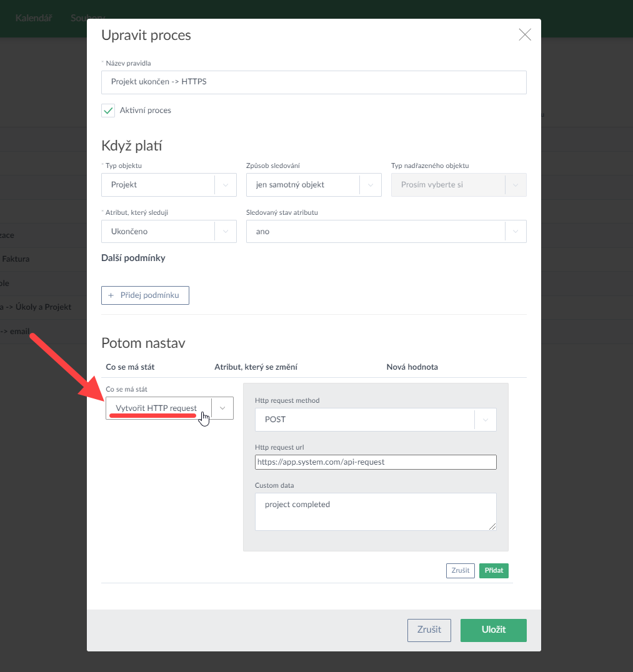
Task: Click the Http request url field
Action: point(376,462)
